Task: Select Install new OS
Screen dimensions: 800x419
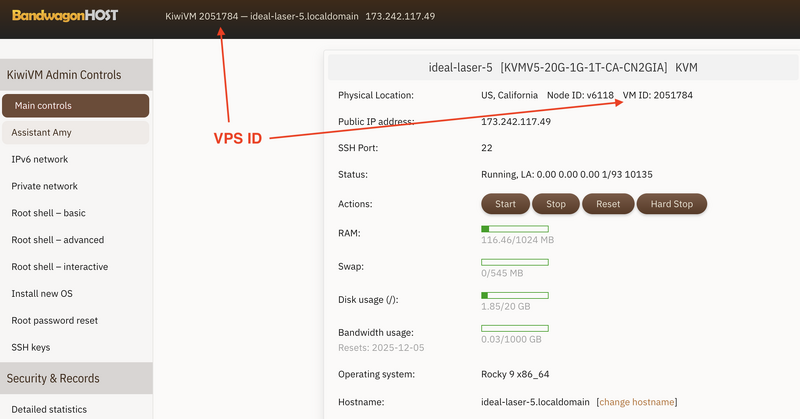Action: pyautogui.click(x=42, y=294)
